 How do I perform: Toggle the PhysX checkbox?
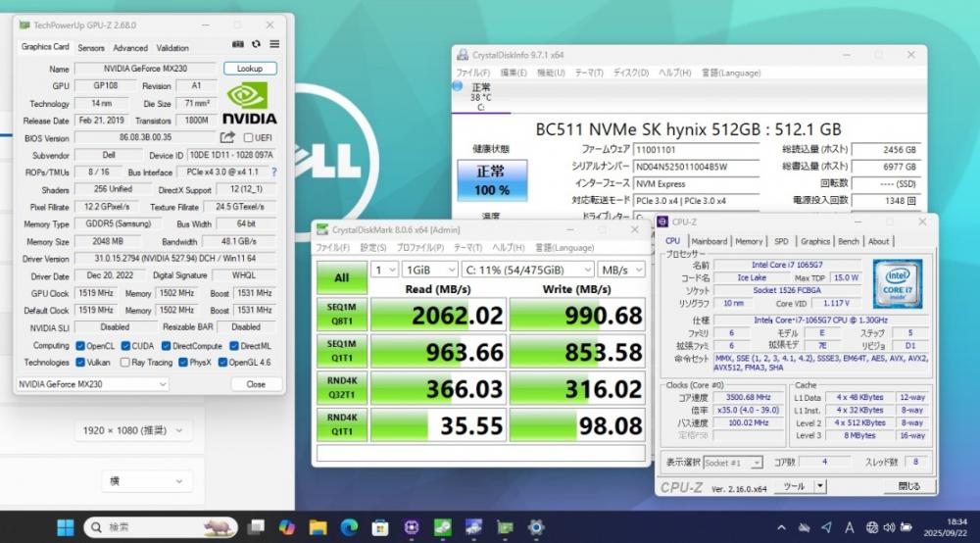pos(182,362)
